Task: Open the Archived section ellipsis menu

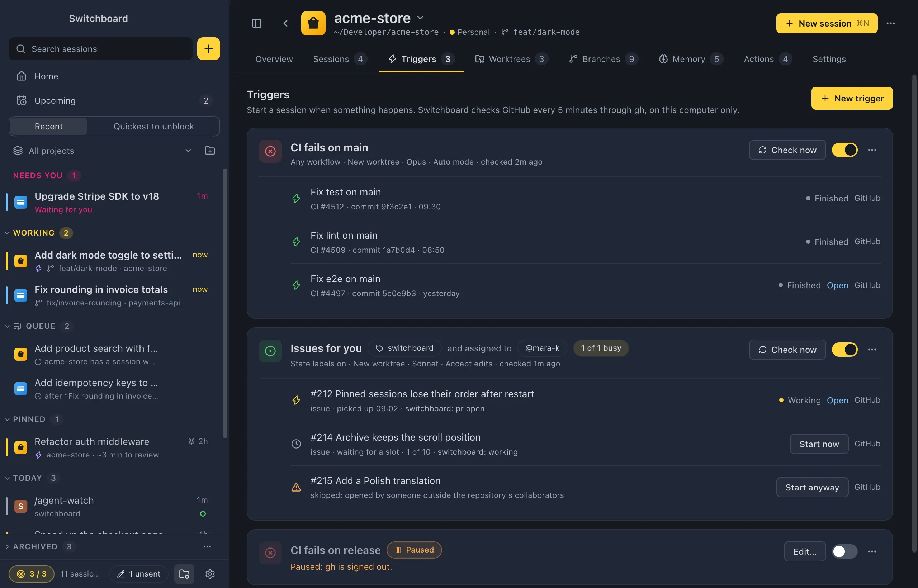Action: [207, 546]
